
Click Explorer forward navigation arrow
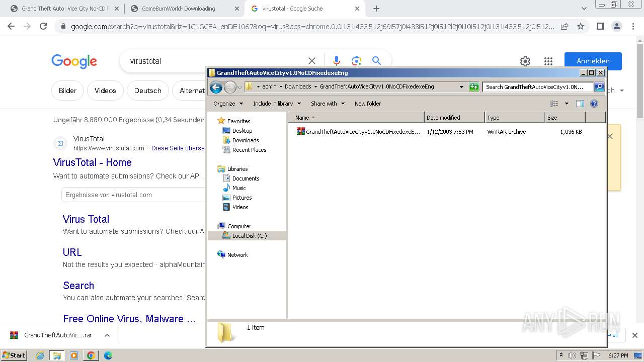pyautogui.click(x=230, y=87)
